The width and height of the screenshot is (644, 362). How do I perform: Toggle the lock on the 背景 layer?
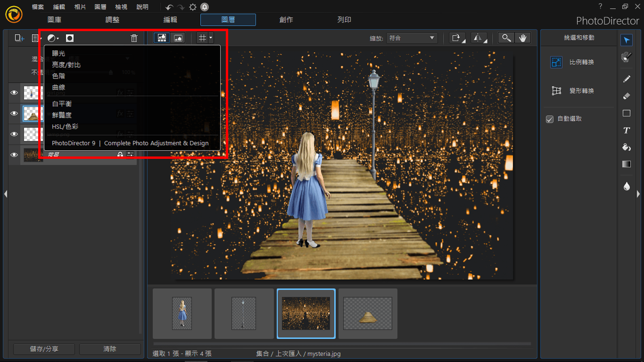(120, 154)
